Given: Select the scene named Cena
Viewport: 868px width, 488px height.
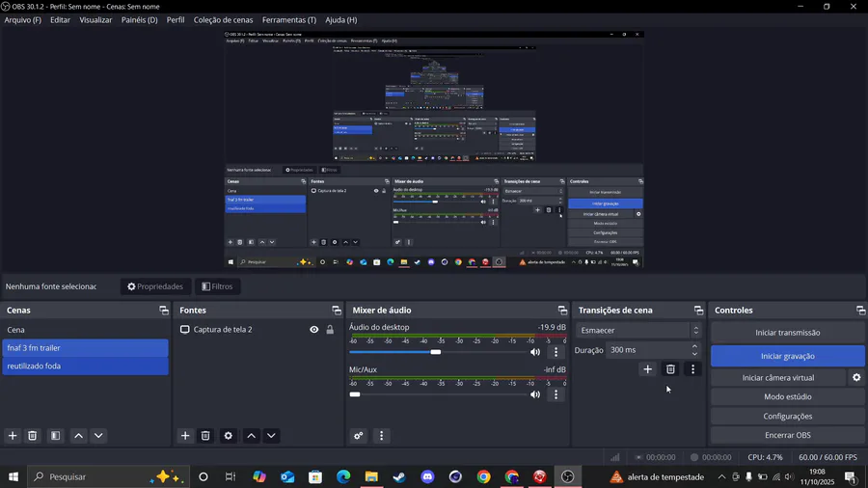Looking at the screenshot, I should click(85, 330).
